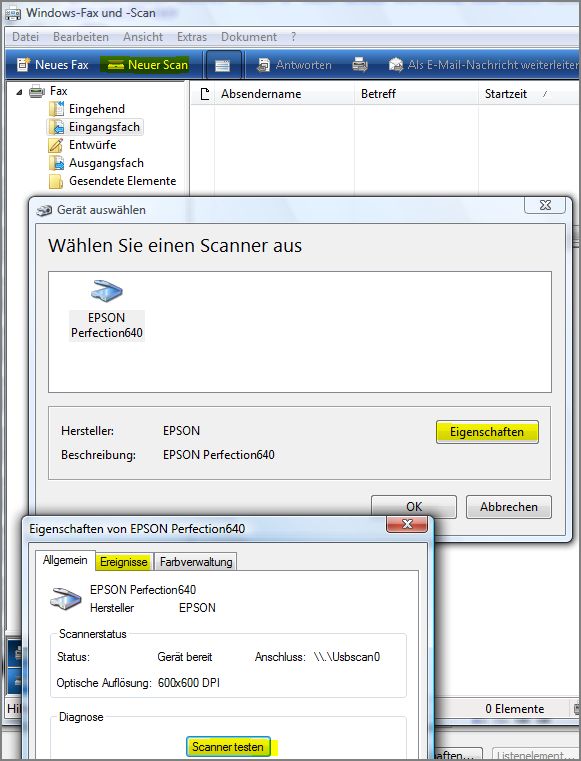This screenshot has width=581, height=761.
Task: Switch to the Farbverwaltung tab
Action: pos(196,562)
